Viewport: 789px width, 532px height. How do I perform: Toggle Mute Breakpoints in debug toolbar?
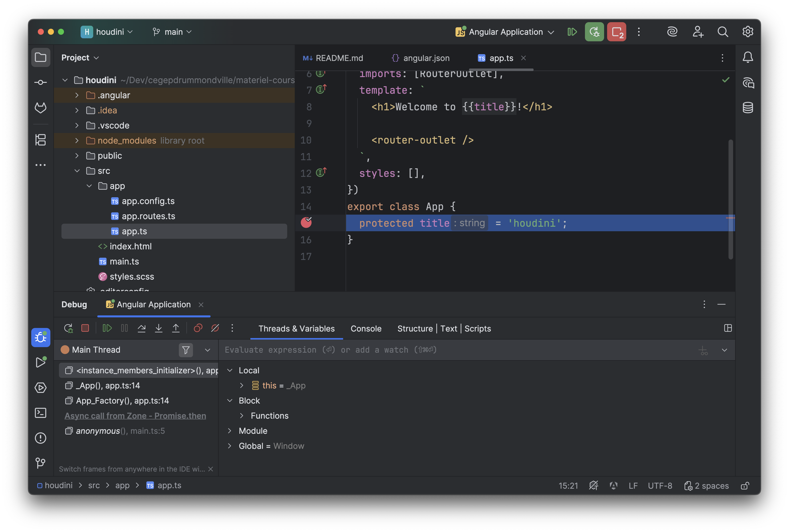pos(215,328)
